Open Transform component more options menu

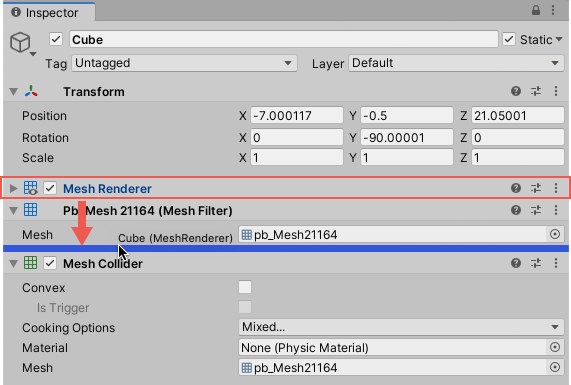click(556, 91)
